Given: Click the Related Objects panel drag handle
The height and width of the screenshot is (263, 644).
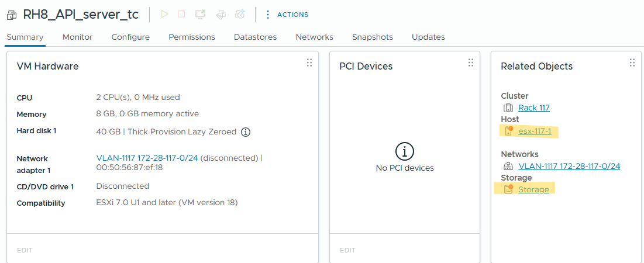Looking at the screenshot, I should (x=632, y=63).
